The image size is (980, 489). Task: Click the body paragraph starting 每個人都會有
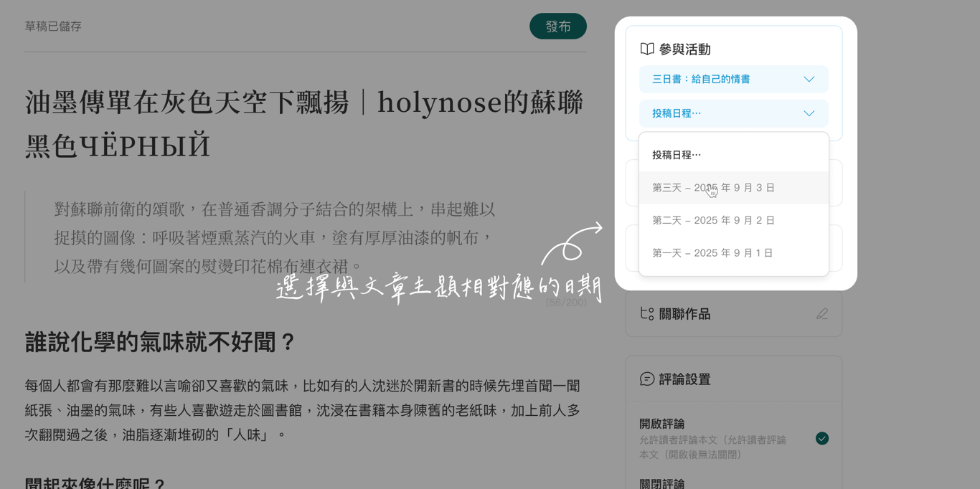click(302, 410)
